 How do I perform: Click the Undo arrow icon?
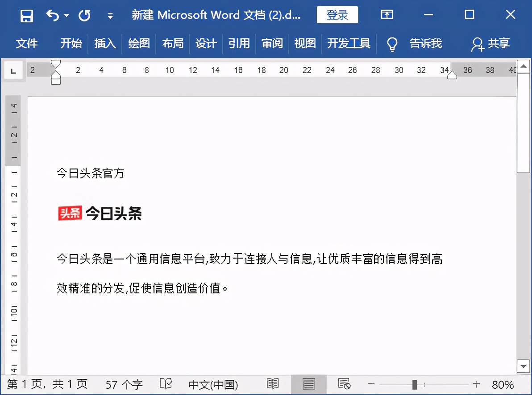(52, 16)
